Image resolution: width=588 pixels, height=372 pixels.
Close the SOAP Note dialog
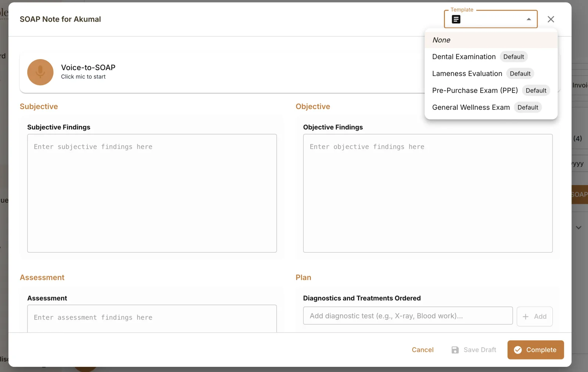click(551, 19)
